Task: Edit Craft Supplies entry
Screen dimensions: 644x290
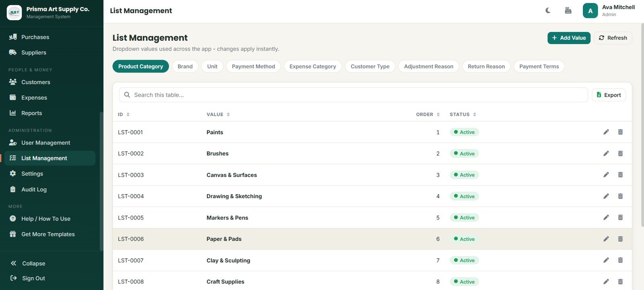Action: click(606, 282)
